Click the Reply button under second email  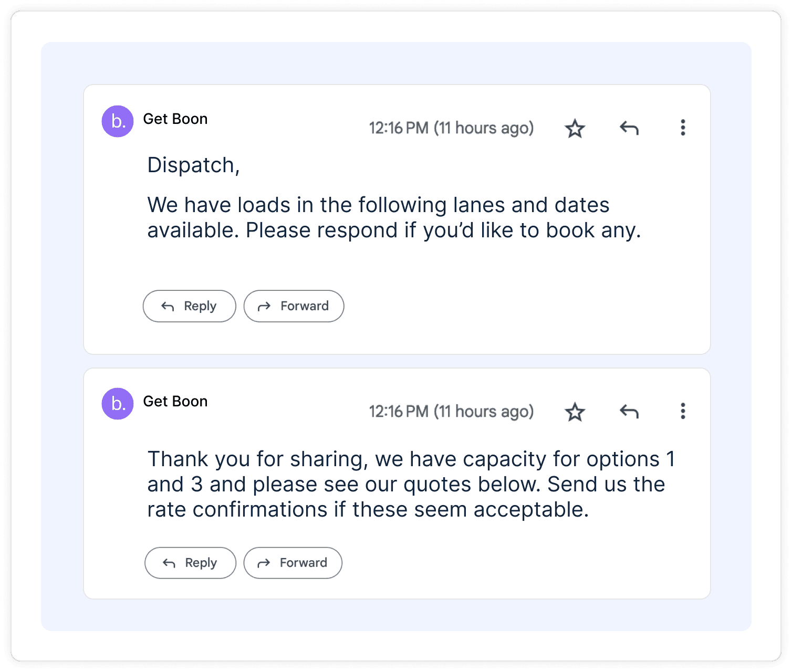tap(190, 563)
